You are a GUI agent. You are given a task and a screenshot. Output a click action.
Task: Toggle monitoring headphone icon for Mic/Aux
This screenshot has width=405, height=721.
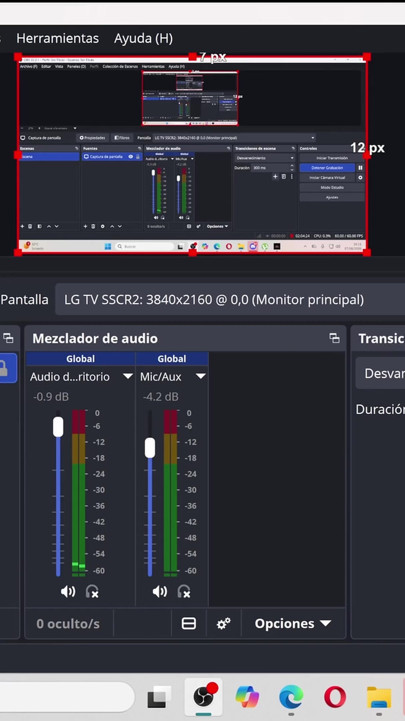click(184, 592)
